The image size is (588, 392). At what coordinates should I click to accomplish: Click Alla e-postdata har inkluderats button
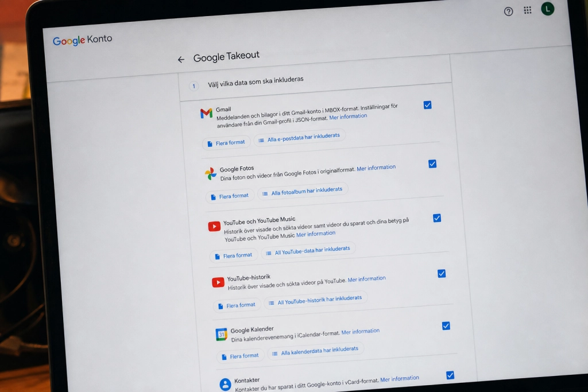point(299,138)
